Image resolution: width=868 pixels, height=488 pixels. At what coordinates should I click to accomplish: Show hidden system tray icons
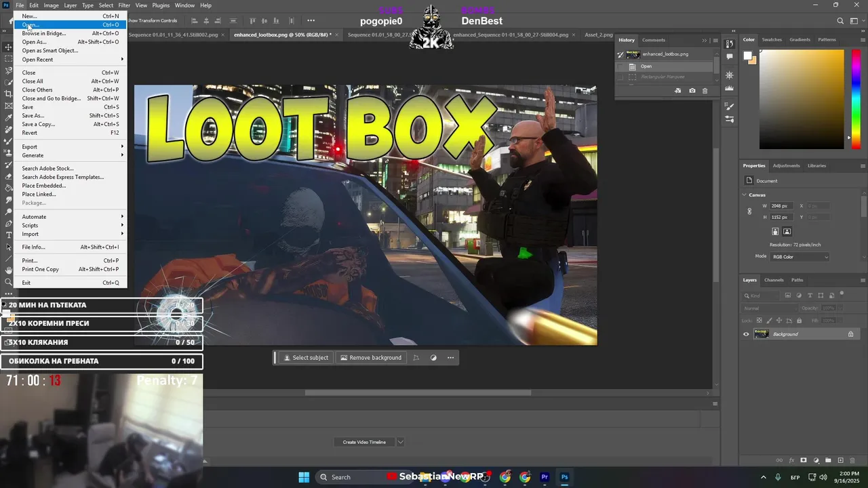pos(763,477)
